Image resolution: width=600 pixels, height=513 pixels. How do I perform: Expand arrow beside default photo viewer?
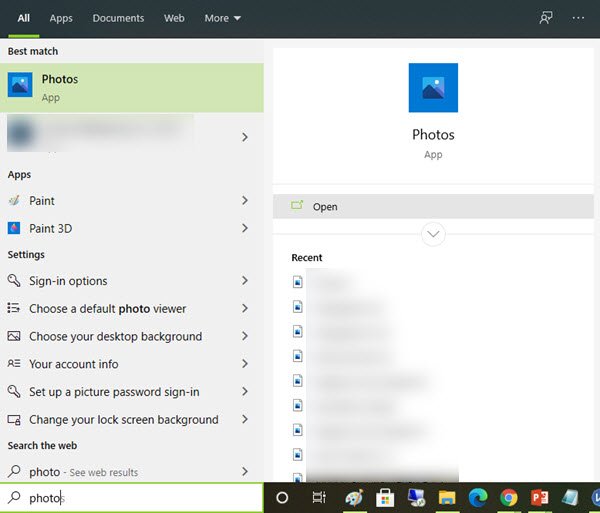245,308
